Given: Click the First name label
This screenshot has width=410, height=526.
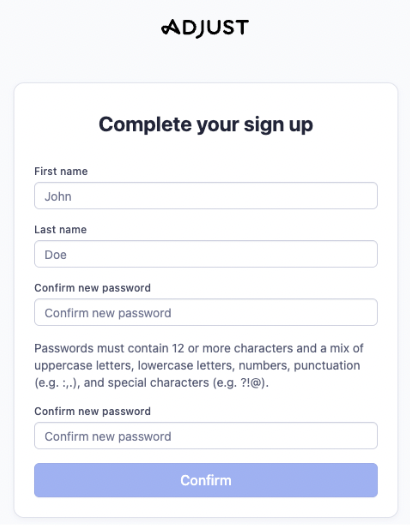Looking at the screenshot, I should click(61, 171).
